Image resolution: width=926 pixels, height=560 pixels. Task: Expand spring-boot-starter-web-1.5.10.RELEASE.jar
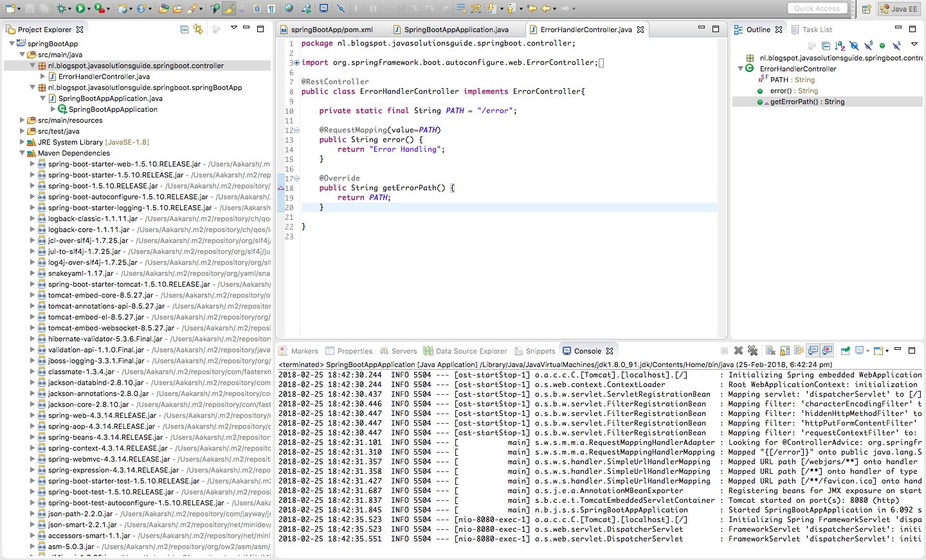[x=32, y=164]
